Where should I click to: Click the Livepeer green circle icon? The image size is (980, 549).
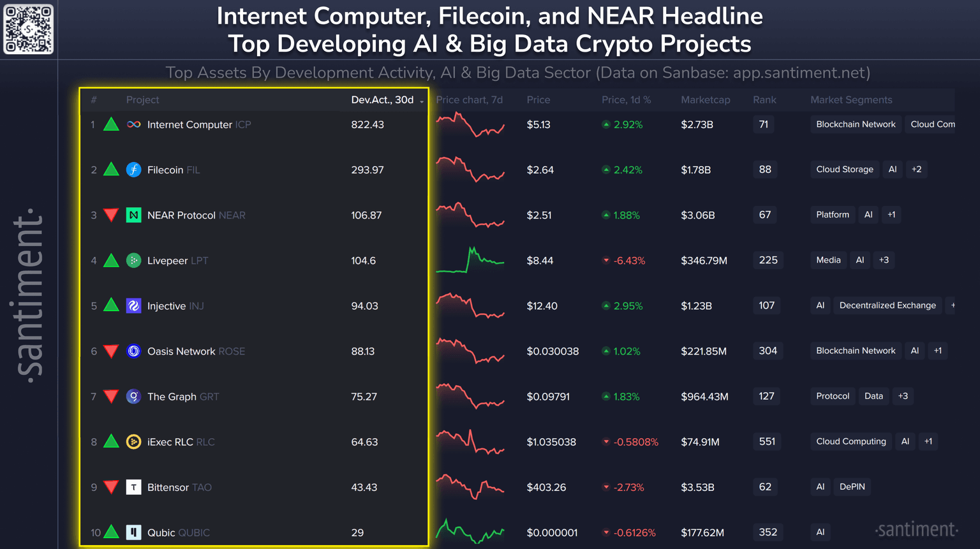(x=133, y=260)
